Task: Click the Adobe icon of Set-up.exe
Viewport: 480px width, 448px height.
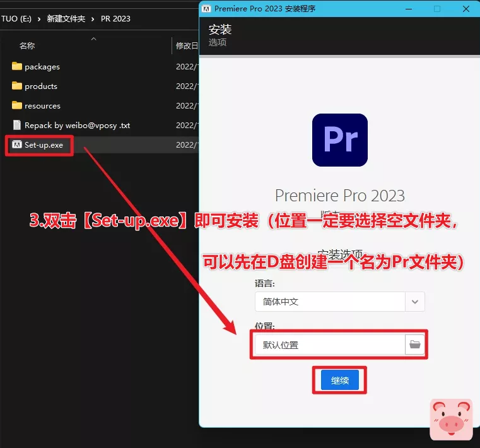Action: [x=17, y=144]
